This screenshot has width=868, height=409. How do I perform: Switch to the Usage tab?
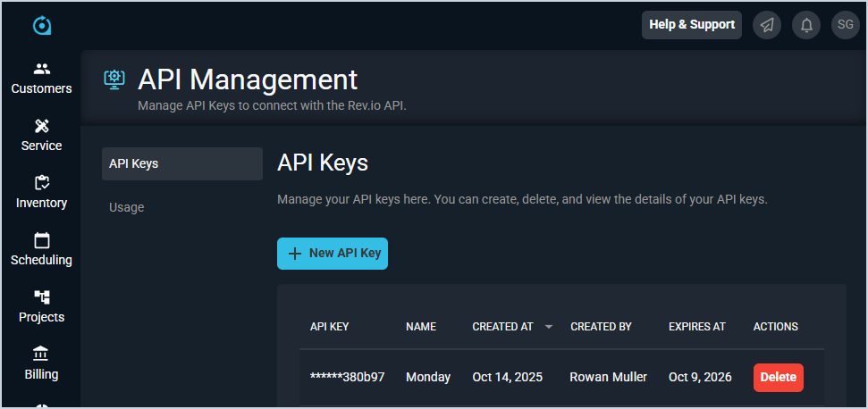coord(127,207)
